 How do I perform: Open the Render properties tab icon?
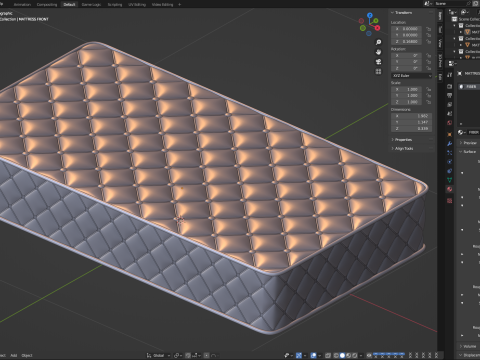450,86
